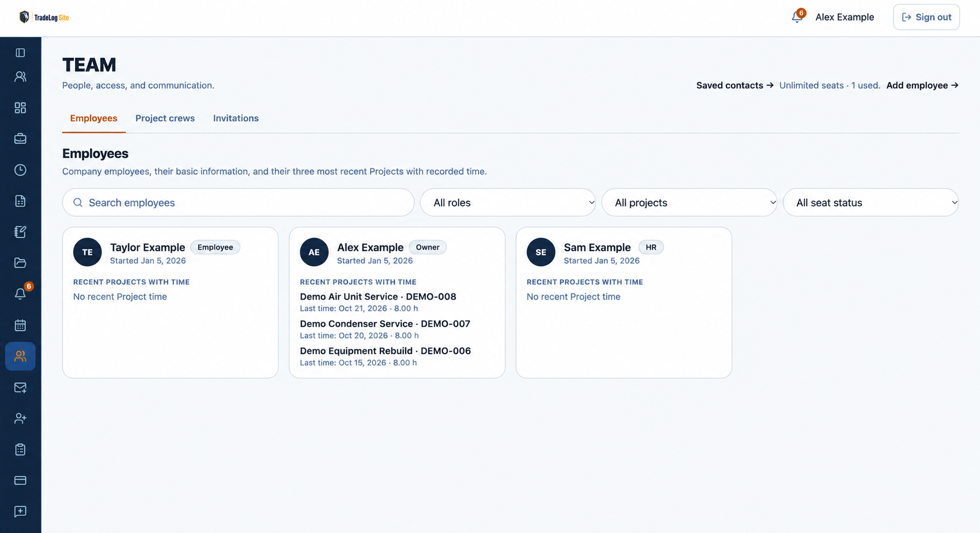Click the Sign out button
Screen dimensions: 980x533
point(926,17)
